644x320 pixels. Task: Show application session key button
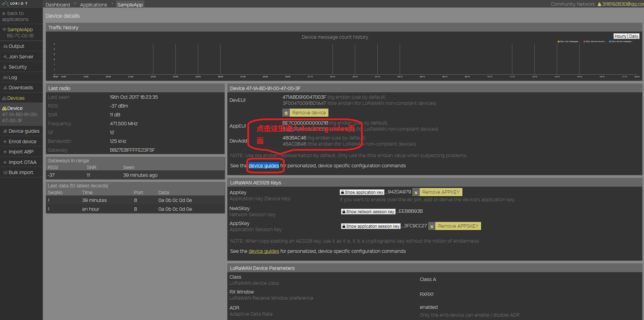coord(371,226)
